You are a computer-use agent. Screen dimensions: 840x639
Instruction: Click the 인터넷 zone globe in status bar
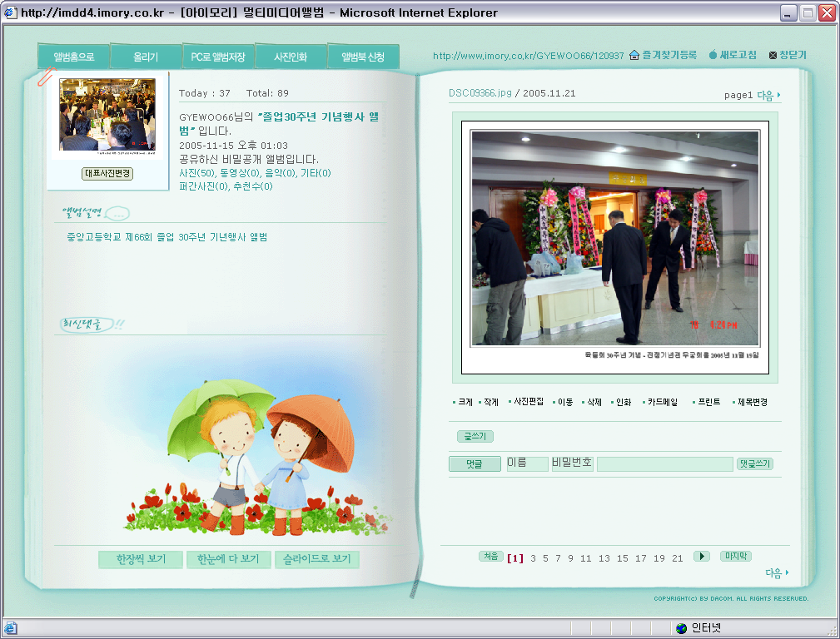coord(681,628)
